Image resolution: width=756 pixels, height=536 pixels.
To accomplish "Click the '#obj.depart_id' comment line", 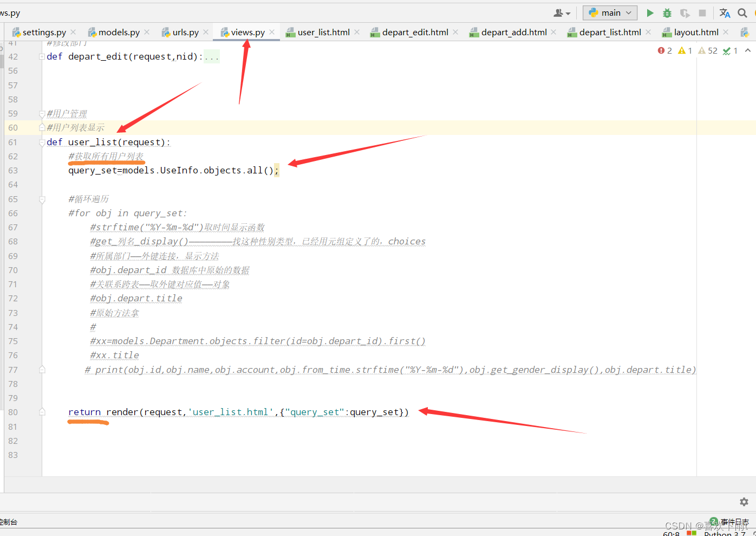I will [170, 270].
